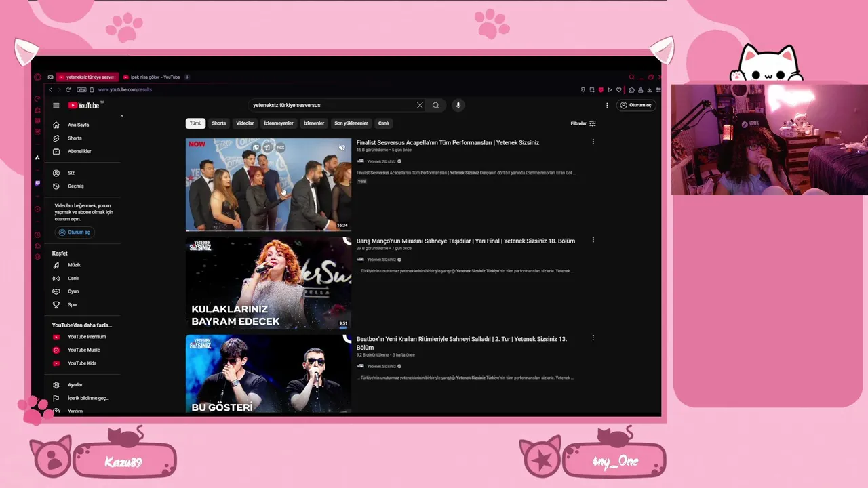The image size is (868, 488).
Task: Open Beatbox'ın Yeni Kralları video title
Action: tap(462, 343)
